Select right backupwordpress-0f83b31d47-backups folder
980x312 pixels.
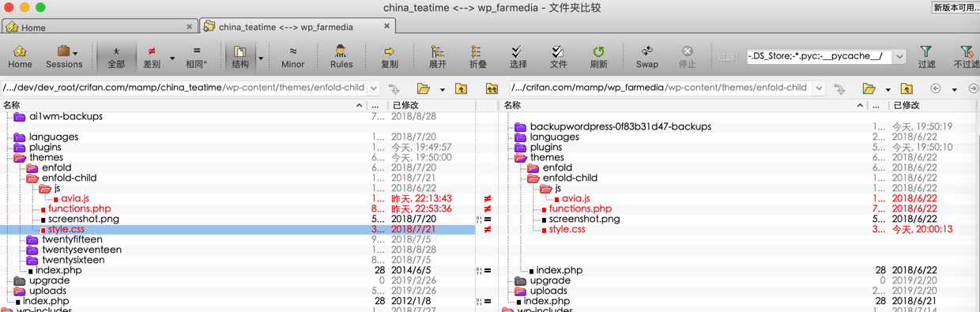click(x=620, y=126)
